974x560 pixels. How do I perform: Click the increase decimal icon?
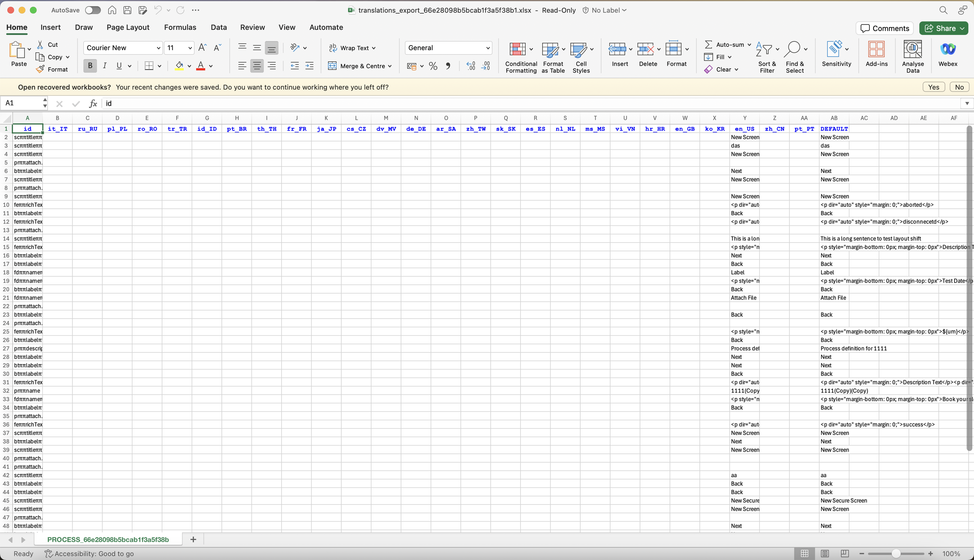[x=471, y=66]
